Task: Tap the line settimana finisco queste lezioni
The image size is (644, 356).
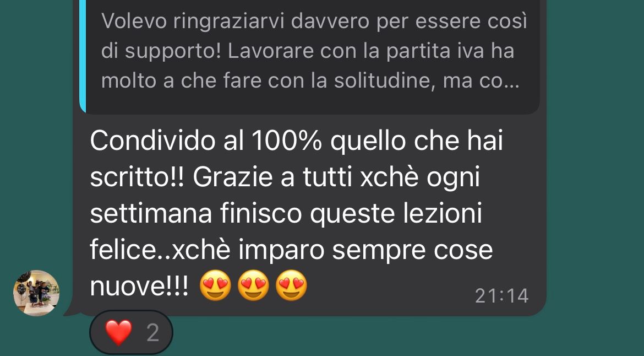Action: pyautogui.click(x=286, y=214)
